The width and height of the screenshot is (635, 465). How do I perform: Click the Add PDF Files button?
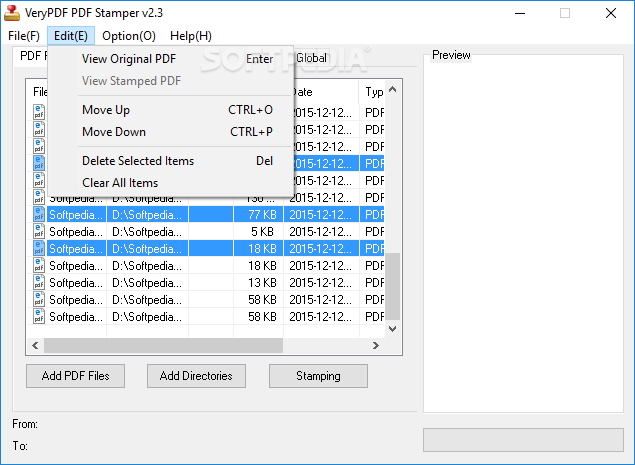pos(75,376)
